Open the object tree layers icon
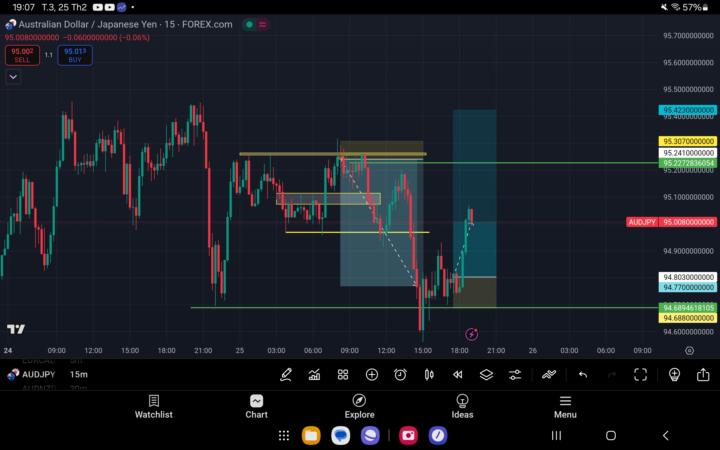Image resolution: width=720 pixels, height=450 pixels. (486, 375)
